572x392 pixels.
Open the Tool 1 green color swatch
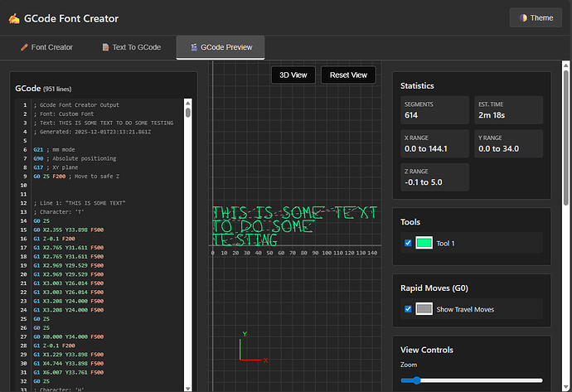coord(424,243)
